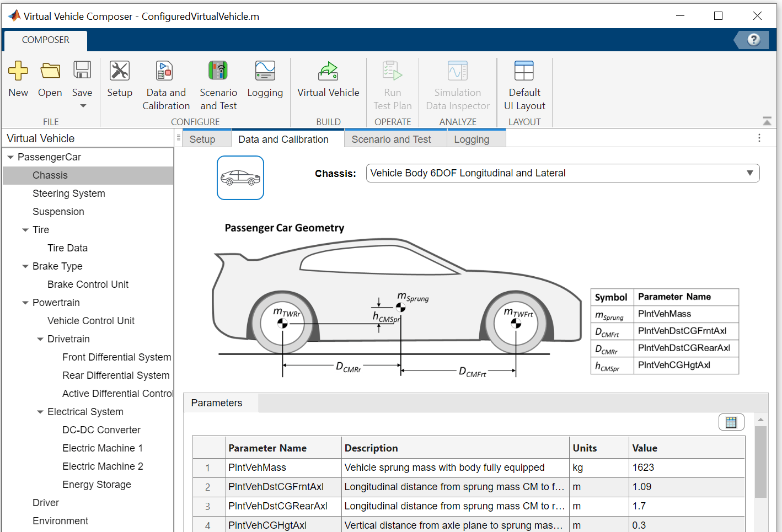Click the Scenario and Test ribbon icon
Screen dimensions: 782x532
tap(218, 71)
